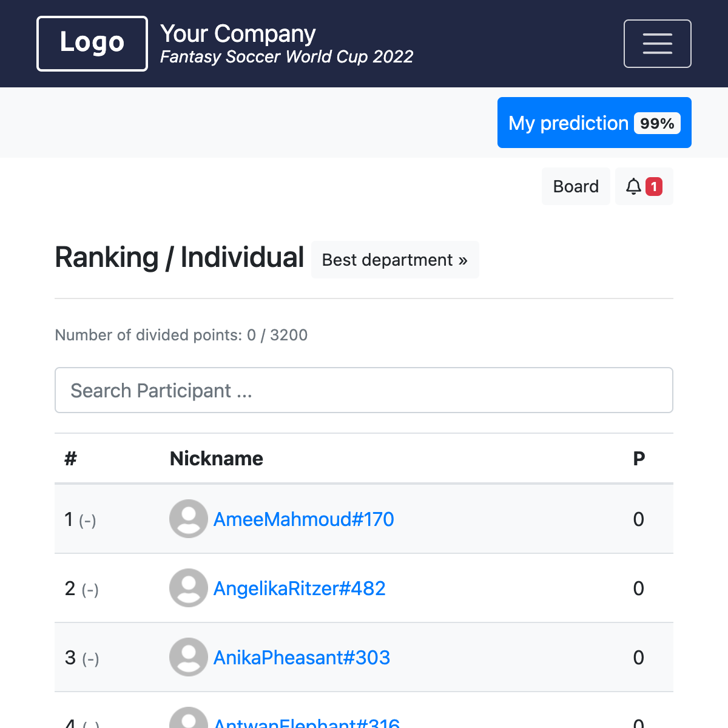Click AntwanElephant's avatar image
This screenshot has height=728, width=728.
(188, 722)
